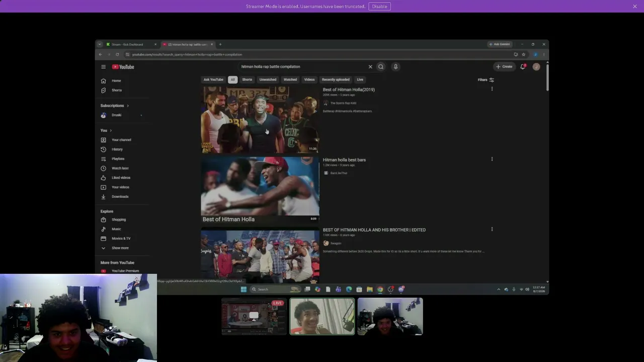Viewport: 644px width, 362px height.
Task: Show hidden system tray icons
Action: click(x=499, y=290)
